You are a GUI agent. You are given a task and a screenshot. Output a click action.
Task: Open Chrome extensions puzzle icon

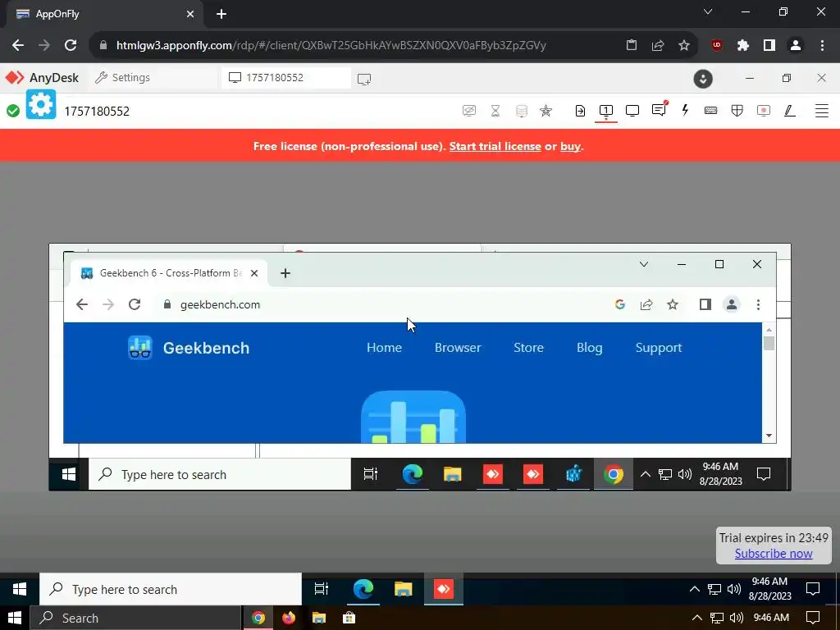click(x=743, y=46)
